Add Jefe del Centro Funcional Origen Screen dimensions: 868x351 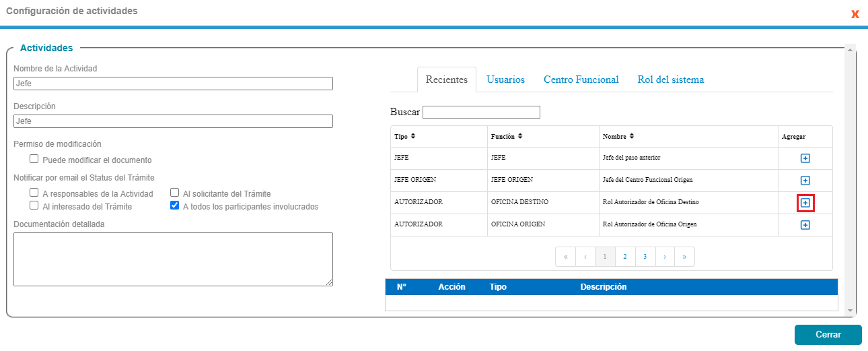(x=805, y=181)
